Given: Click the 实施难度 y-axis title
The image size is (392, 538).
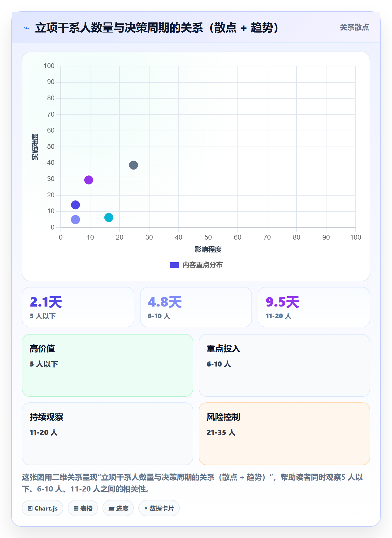Looking at the screenshot, I should pyautogui.click(x=35, y=147).
